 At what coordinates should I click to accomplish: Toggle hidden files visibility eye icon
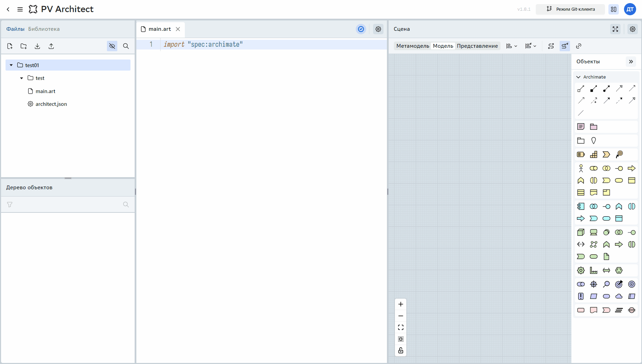(x=112, y=46)
